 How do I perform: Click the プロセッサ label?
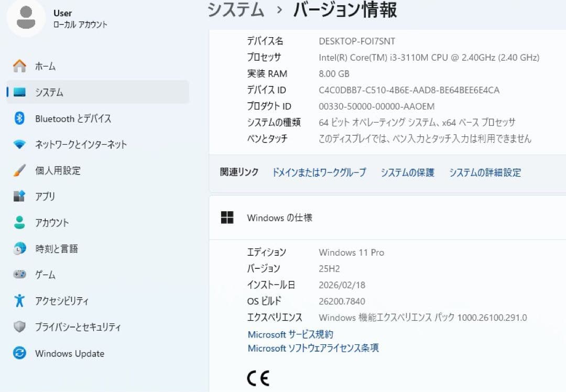[x=264, y=57]
